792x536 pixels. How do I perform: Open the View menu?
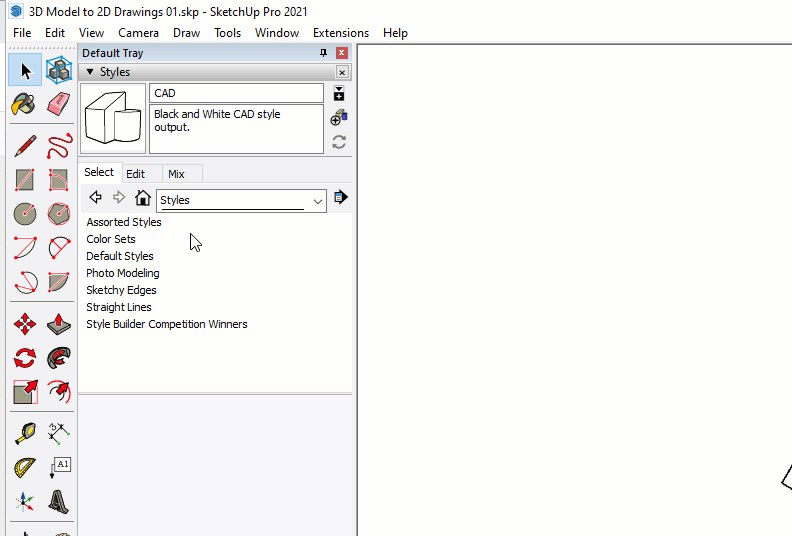[91, 33]
